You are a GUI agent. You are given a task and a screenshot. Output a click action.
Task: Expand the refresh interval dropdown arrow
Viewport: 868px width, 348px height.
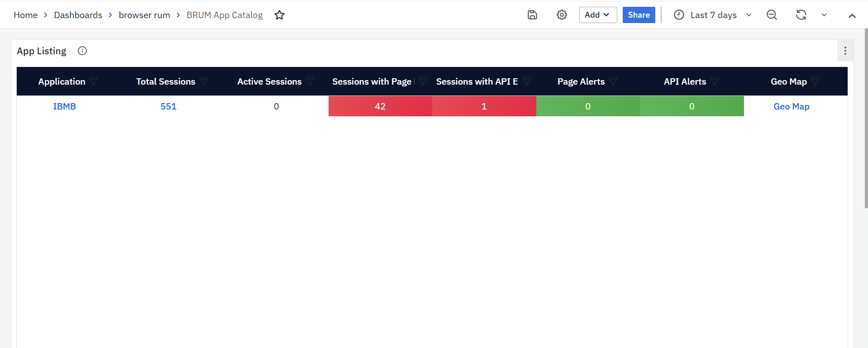point(824,15)
